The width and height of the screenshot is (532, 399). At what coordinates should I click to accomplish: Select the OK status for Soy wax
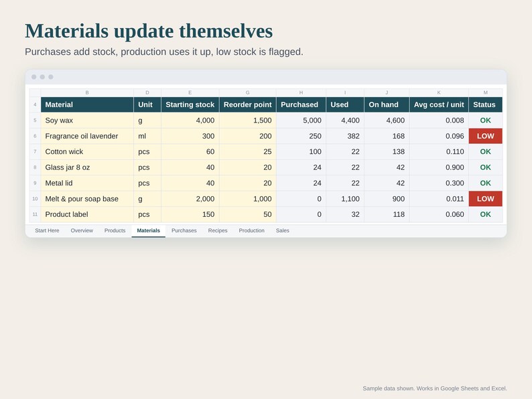click(x=486, y=121)
